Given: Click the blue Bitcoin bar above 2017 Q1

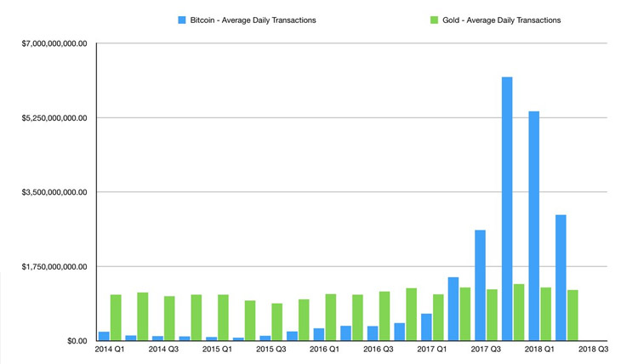Looking at the screenshot, I should pos(426,327).
